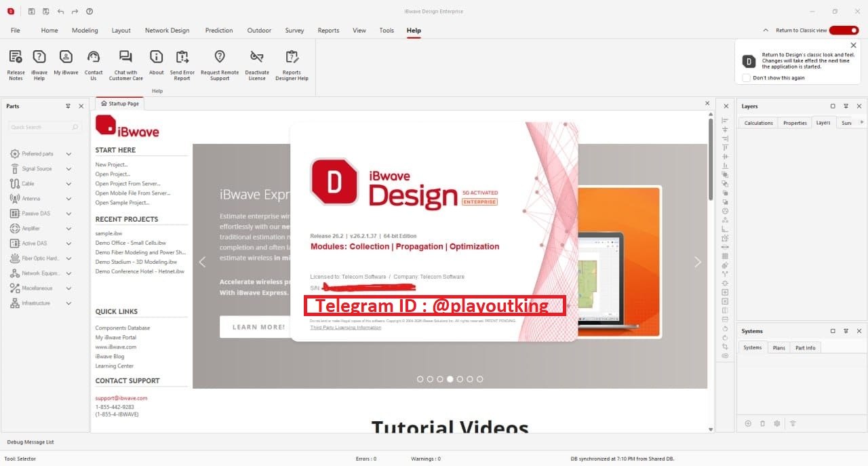Screen dimensions: 868x466
Task: Select the second carousel dot
Action: tap(430, 379)
